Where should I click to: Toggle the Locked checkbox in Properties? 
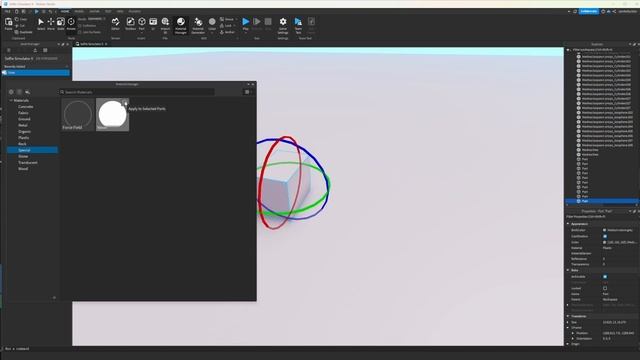pos(605,288)
